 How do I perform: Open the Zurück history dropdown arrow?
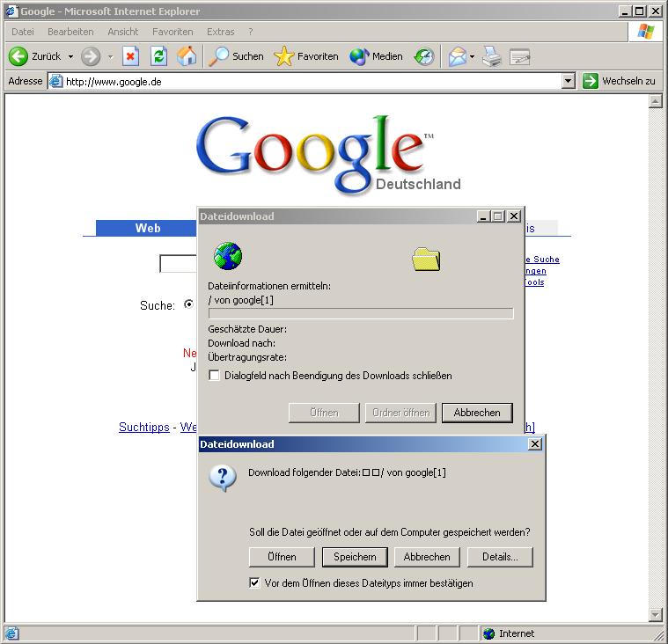(x=70, y=56)
